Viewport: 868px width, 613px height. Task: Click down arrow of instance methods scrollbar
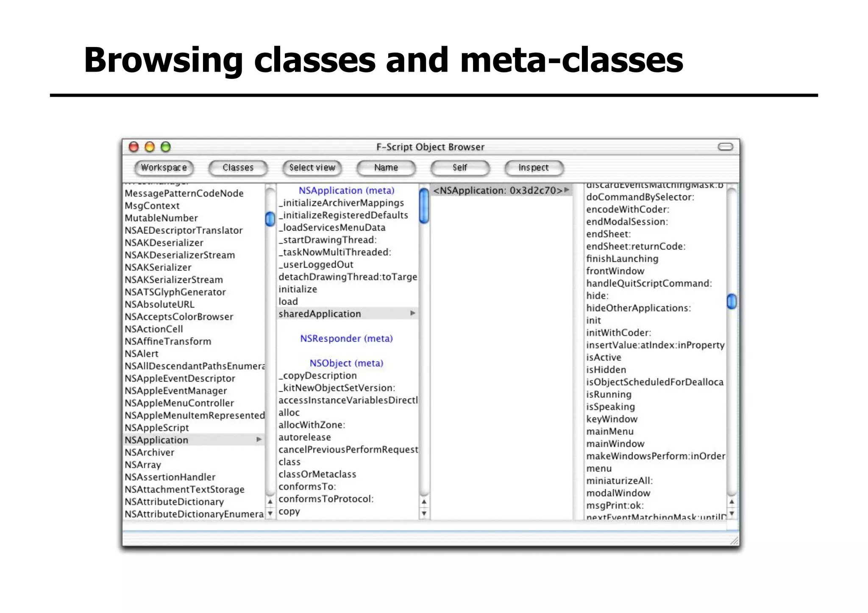click(732, 513)
